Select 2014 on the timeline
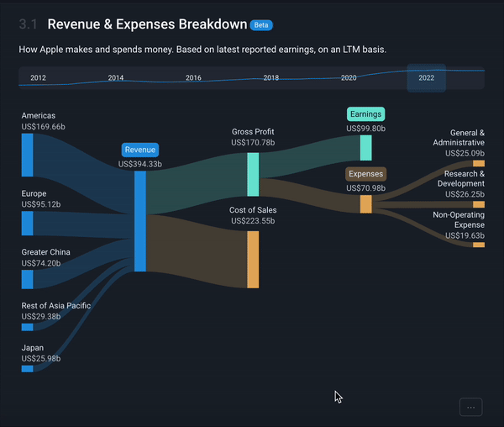The image size is (504, 427). click(x=116, y=78)
